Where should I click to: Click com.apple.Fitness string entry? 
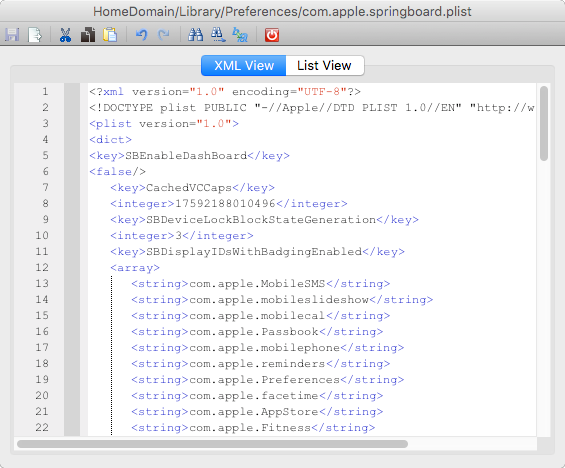coord(253,428)
